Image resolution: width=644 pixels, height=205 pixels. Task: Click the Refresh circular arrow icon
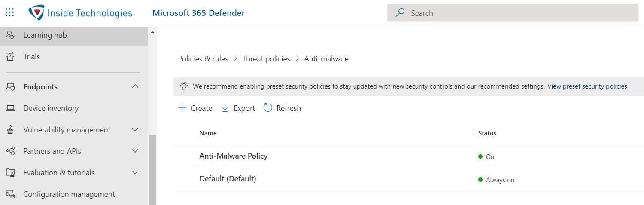tap(268, 108)
